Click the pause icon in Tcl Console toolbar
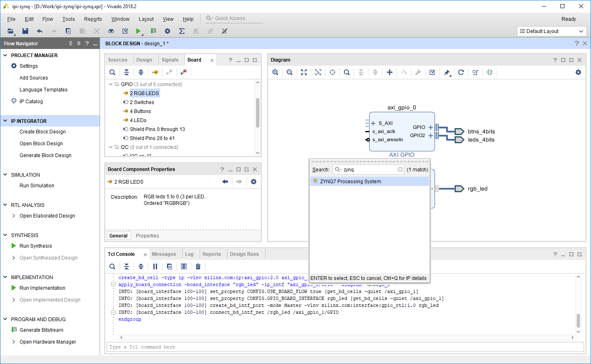Screen dimensions: 591x364 coord(155,266)
